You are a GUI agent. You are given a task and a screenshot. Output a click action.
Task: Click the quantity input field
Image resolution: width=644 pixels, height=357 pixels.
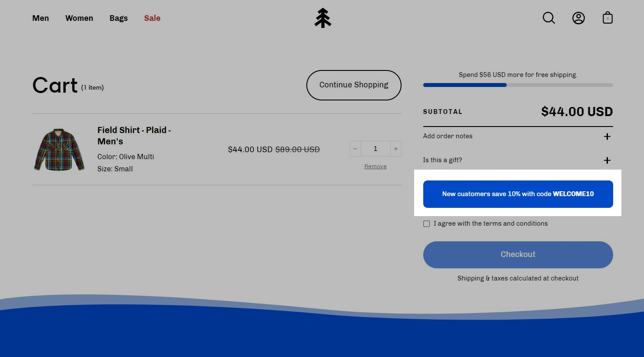pos(375,149)
